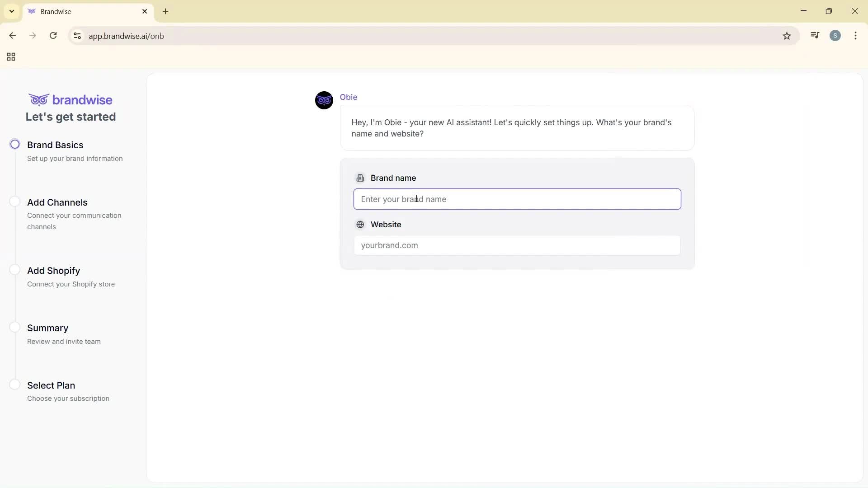Open the S profile account menu

point(835,35)
